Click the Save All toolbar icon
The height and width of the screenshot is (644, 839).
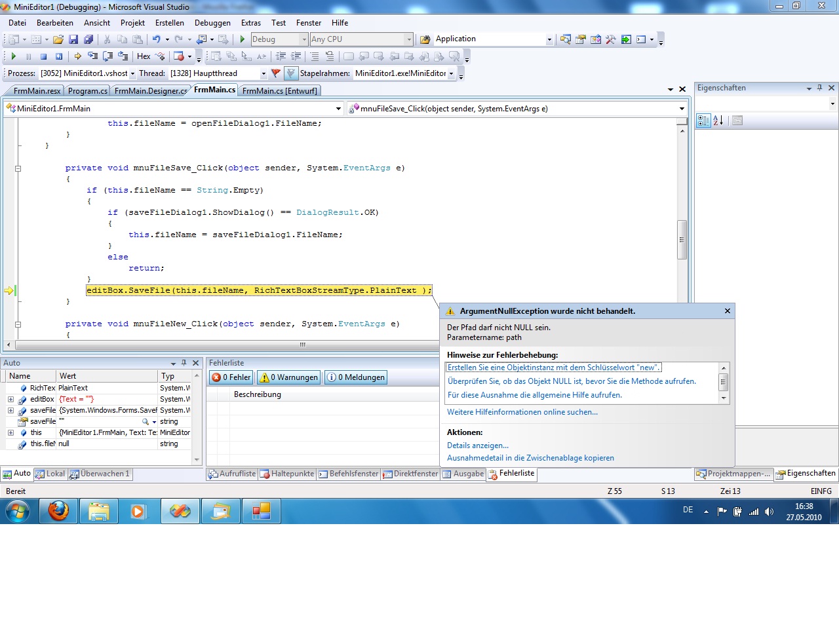pos(88,39)
